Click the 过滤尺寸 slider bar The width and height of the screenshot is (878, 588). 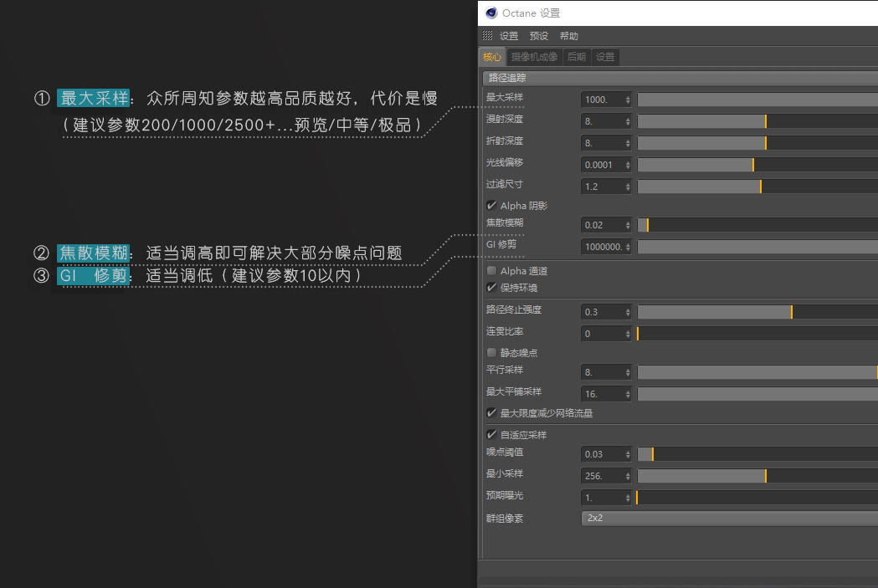tap(757, 187)
